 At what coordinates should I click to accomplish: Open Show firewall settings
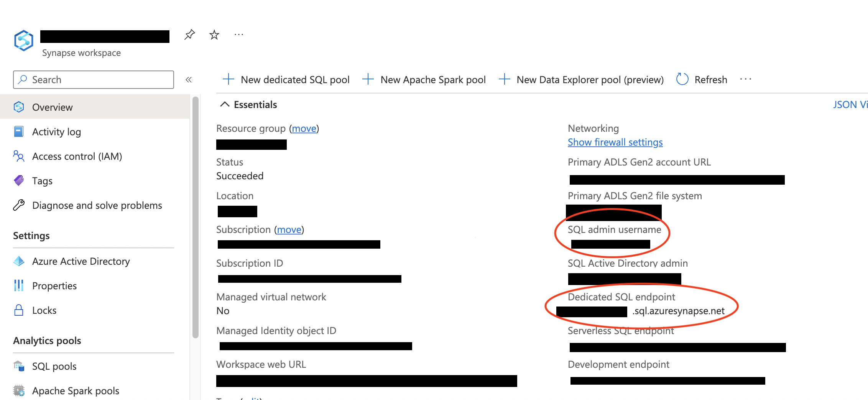point(615,142)
